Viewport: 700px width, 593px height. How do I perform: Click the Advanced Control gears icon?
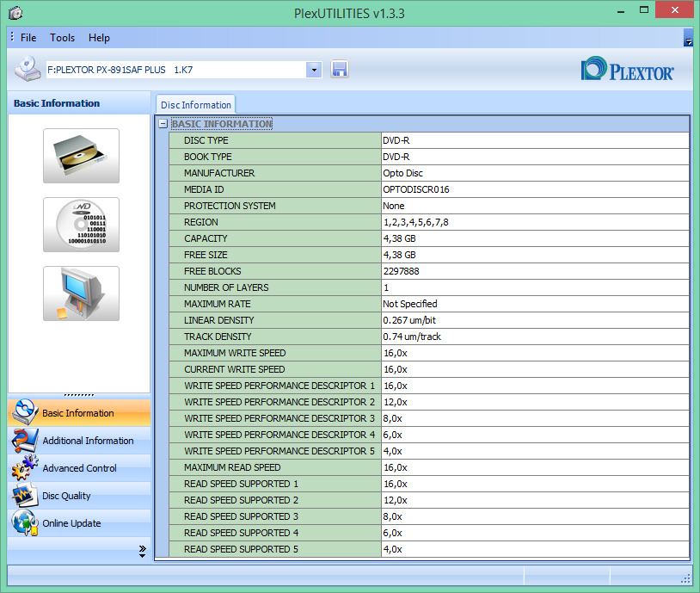point(25,468)
